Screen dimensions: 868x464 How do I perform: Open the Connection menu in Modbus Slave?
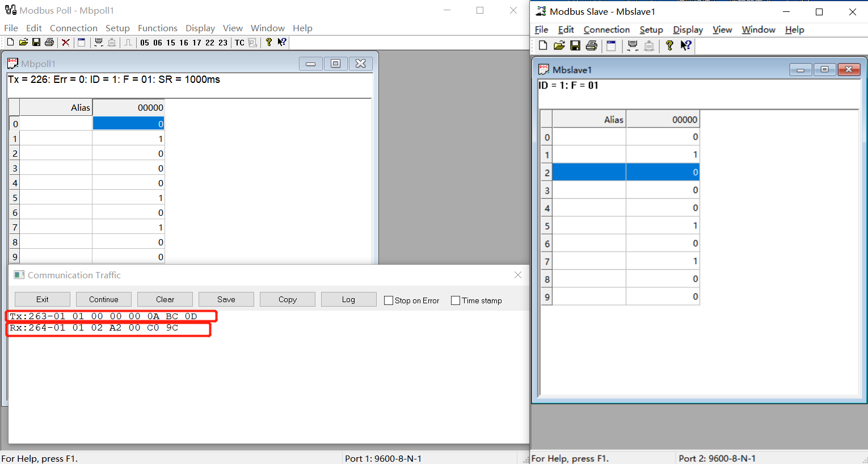pos(606,30)
